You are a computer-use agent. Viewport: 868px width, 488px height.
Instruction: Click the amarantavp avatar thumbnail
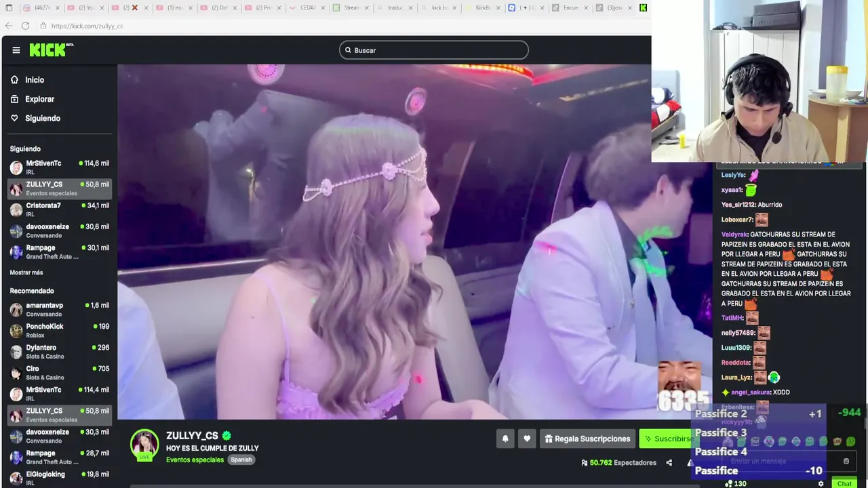16,310
